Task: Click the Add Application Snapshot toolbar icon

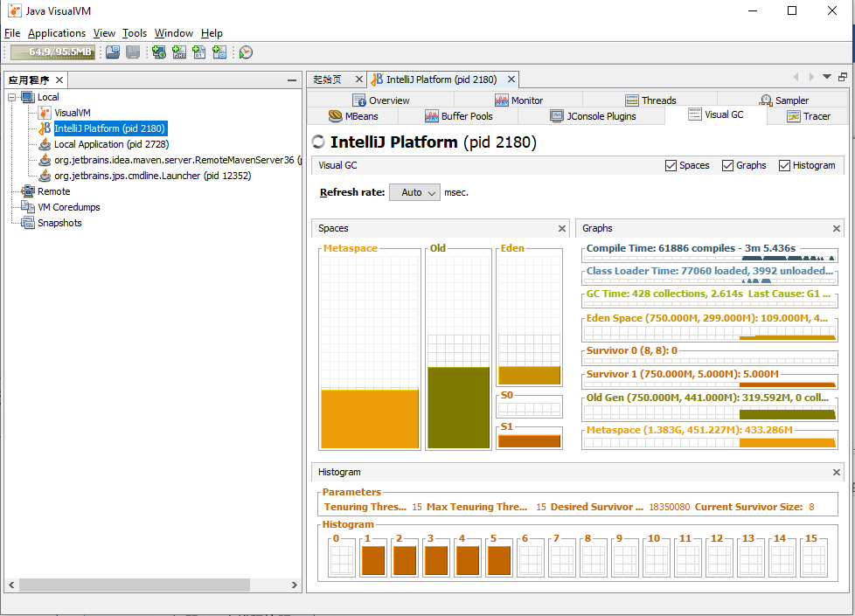Action: click(219, 52)
